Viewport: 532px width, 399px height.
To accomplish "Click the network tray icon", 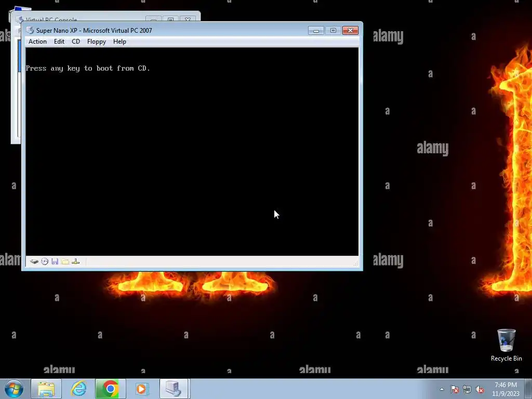I will point(467,389).
